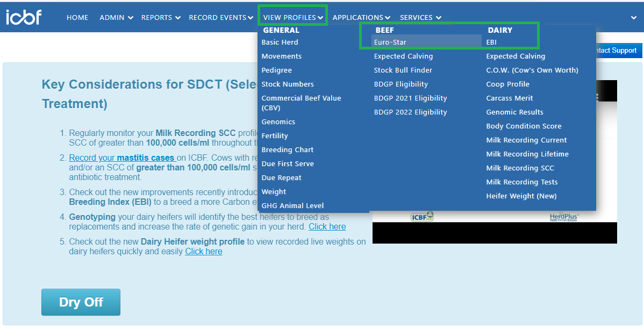Select GHG Animal Level entry
Screen dimensions: 644x328
pos(292,205)
